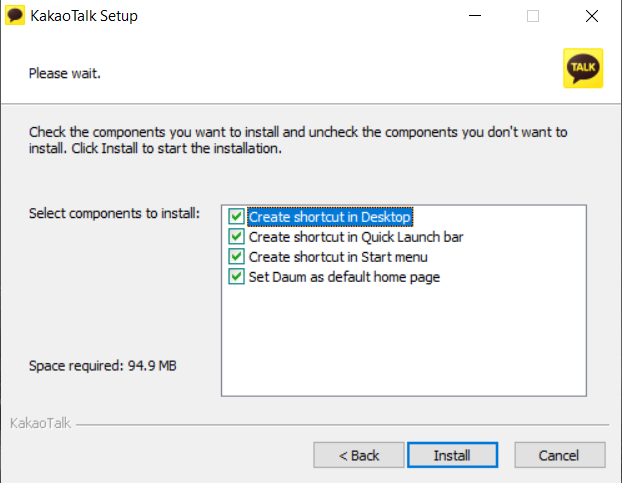Viewport: 622px width, 483px height.
Task: Select the Create shortcut in Quick Launch bar item
Action: (x=356, y=237)
